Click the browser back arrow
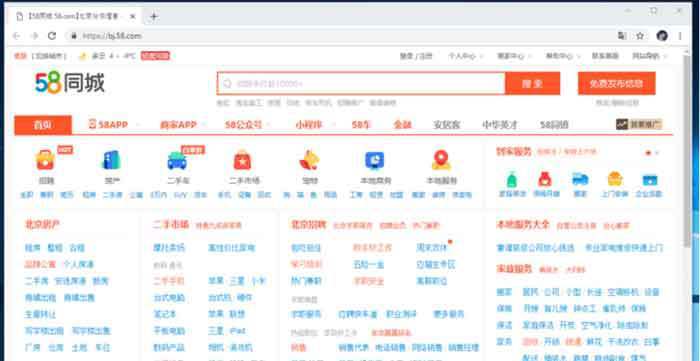The width and height of the screenshot is (700, 361). pyautogui.click(x=17, y=36)
